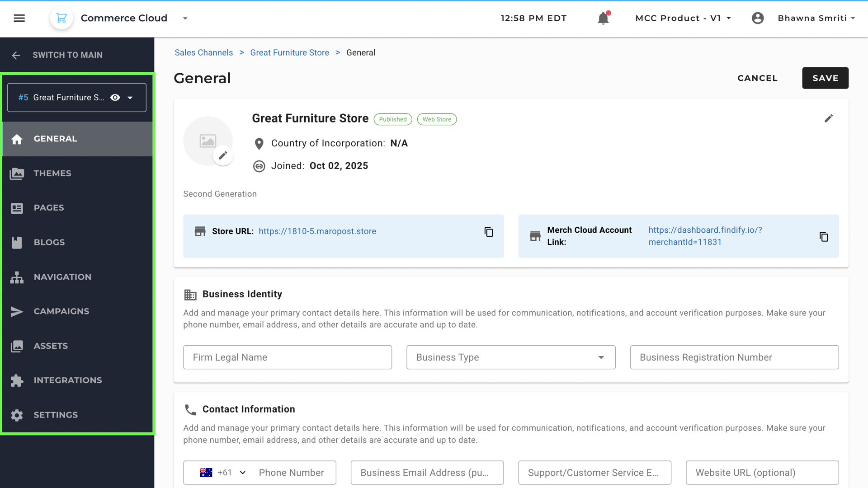The image size is (868, 488).
Task: Open Settings in the sidebar
Action: 56,415
